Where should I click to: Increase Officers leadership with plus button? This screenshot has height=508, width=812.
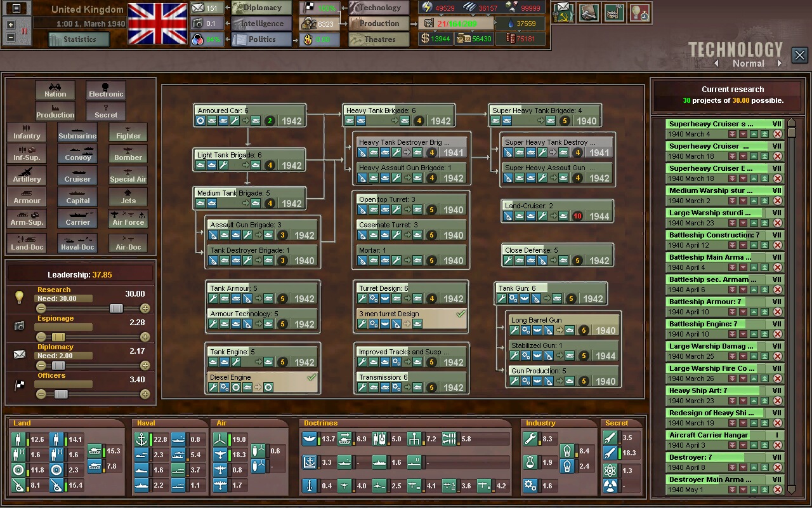coord(145,394)
